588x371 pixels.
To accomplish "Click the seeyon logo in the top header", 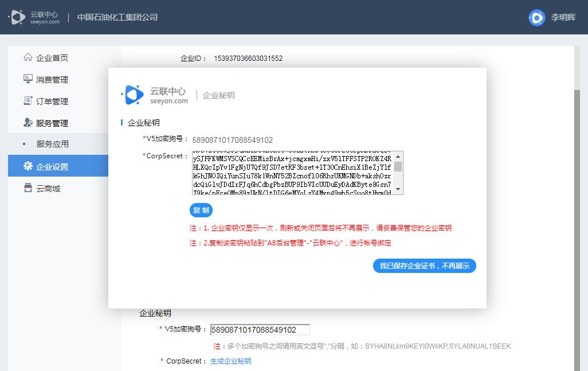I will pyautogui.click(x=34, y=17).
